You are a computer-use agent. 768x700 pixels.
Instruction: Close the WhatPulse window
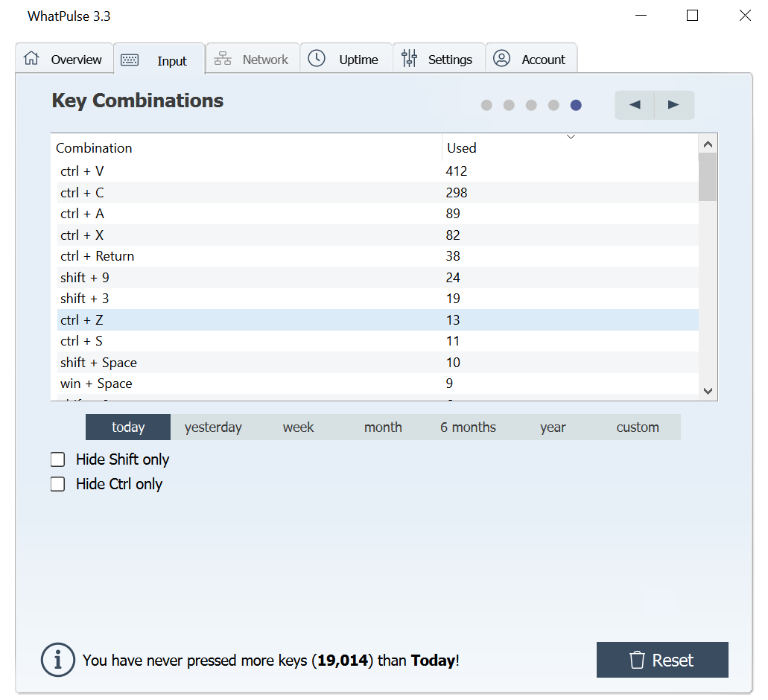pos(745,16)
